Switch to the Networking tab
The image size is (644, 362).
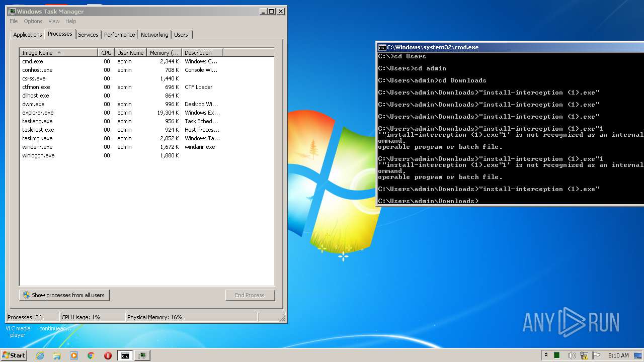click(154, 35)
